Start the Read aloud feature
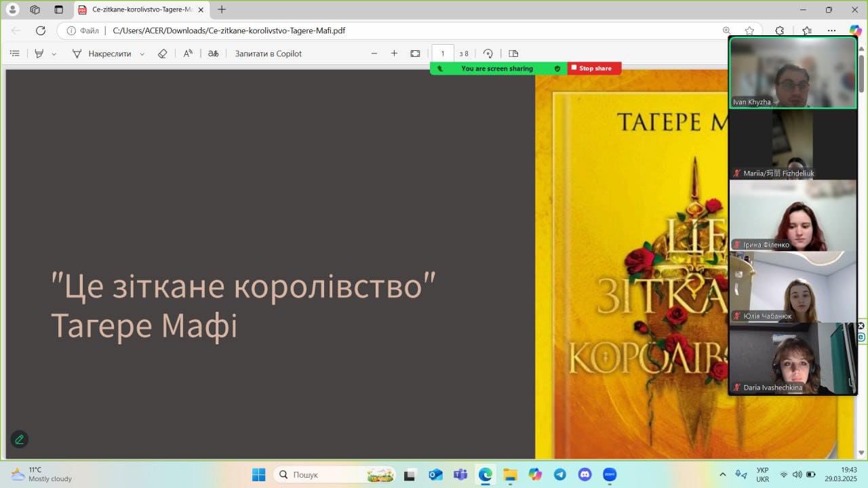Screen dimensions: 868x488 188,54
